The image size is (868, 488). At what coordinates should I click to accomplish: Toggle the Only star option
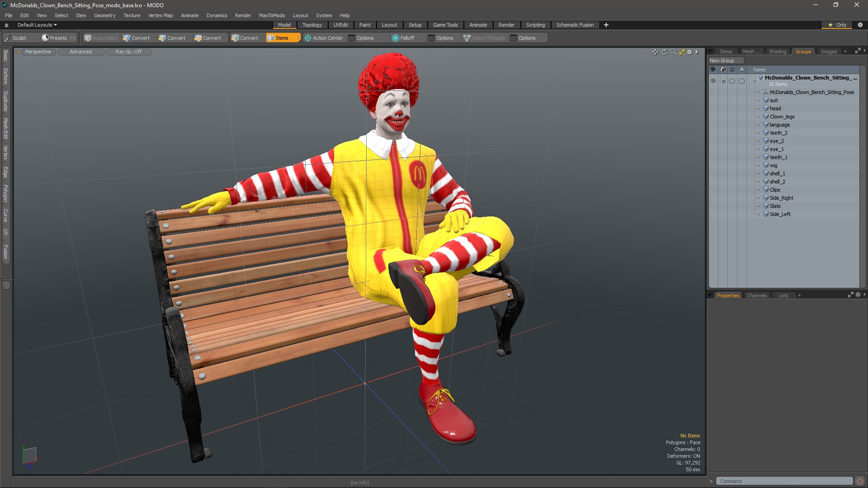837,25
